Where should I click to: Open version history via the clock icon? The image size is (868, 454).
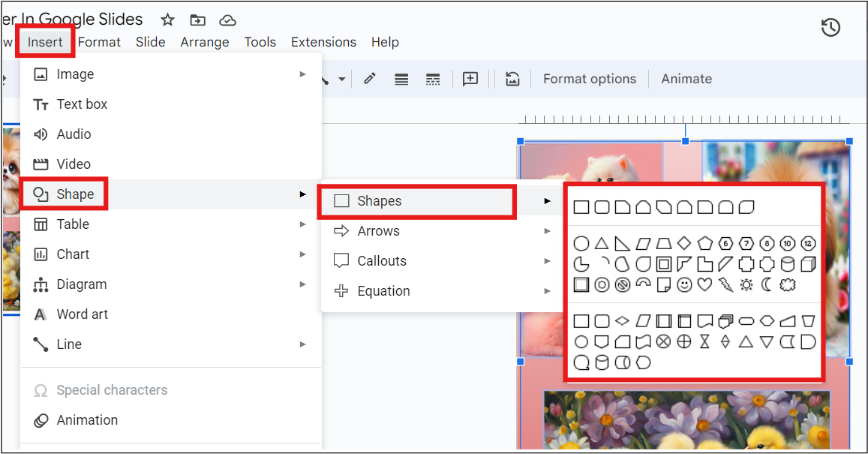[830, 27]
